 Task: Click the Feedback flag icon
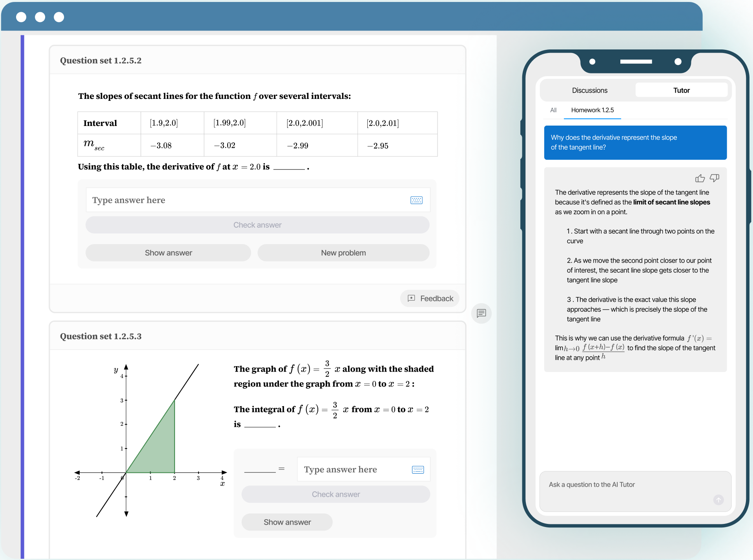coord(411,298)
